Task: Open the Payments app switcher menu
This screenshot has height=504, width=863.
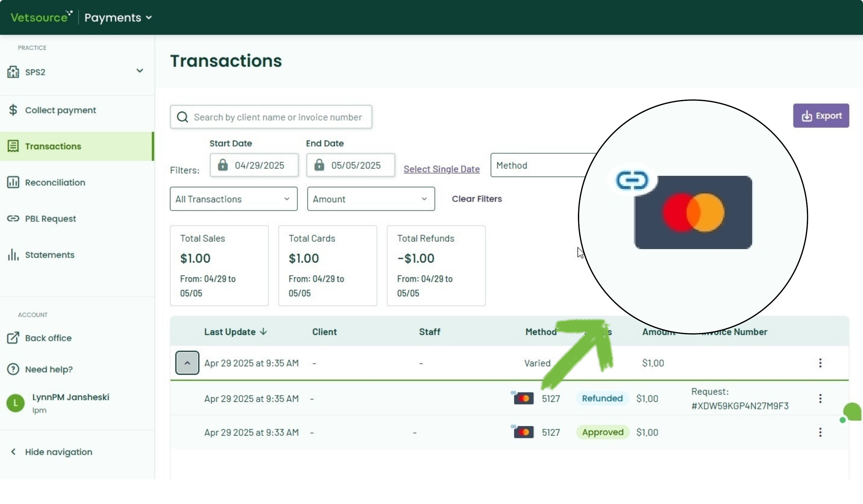Action: [x=118, y=17]
